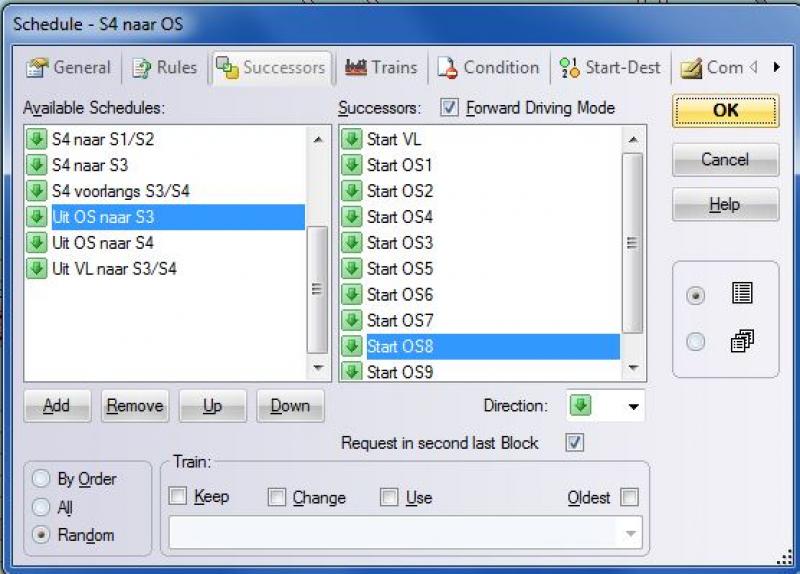Image resolution: width=800 pixels, height=574 pixels.
Task: Click the green arrow icon beside Start OS6
Action: click(x=352, y=294)
